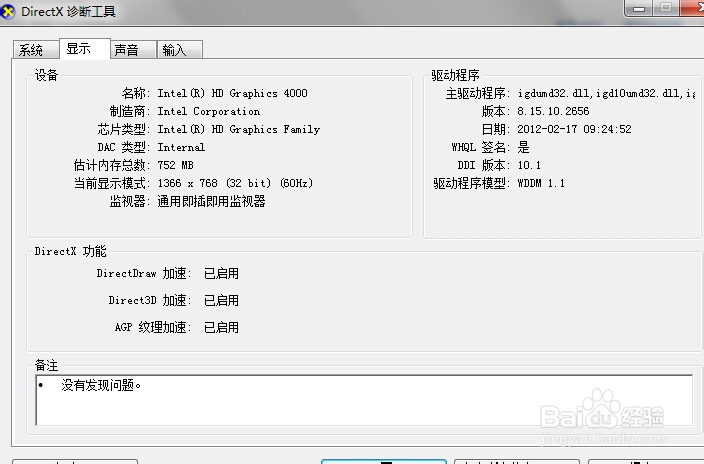Select chip type Intel(R) HD Graphics Family
Screen dimensions: 704x464
[x=238, y=129]
